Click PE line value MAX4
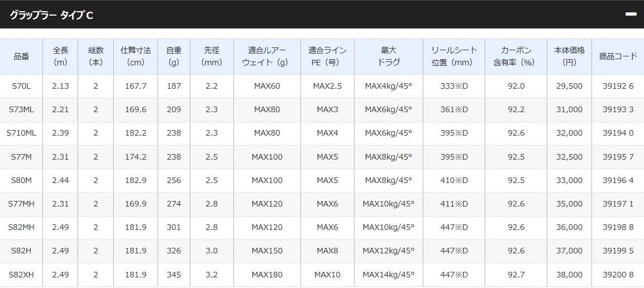644x288 pixels. pos(327,133)
